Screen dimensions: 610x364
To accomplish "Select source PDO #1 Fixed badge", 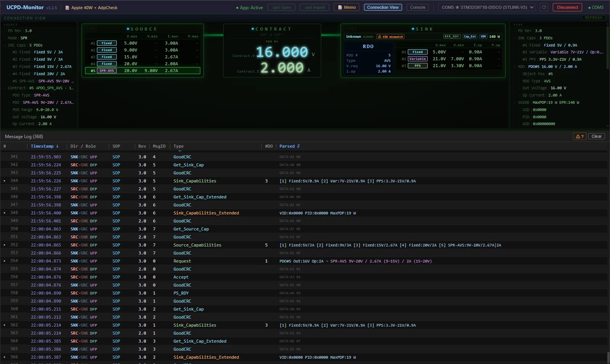I will pos(107,43).
